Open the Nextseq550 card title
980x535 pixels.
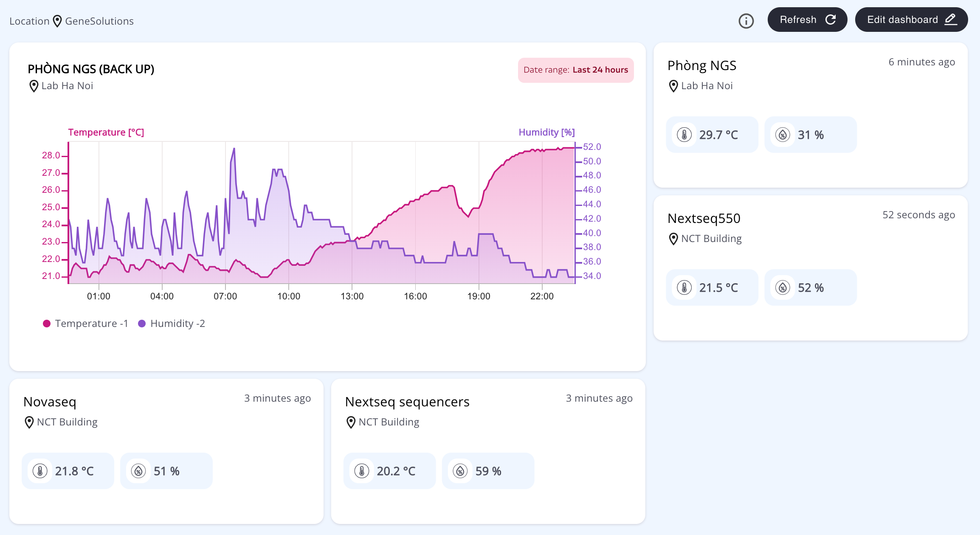(704, 218)
